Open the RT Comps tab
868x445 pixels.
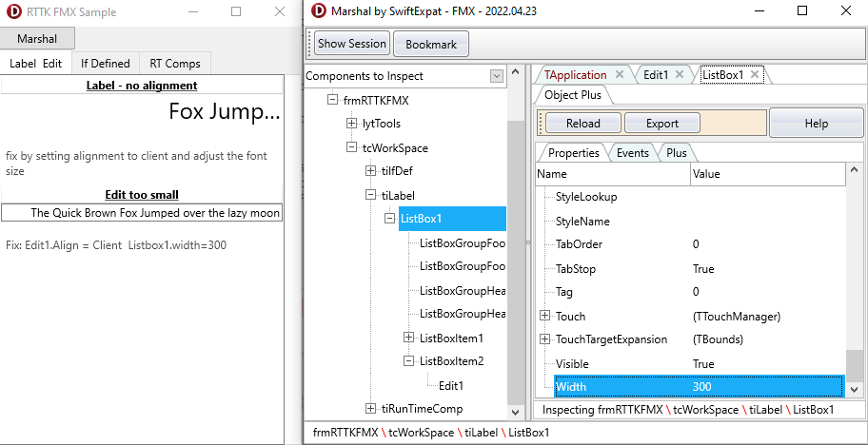pos(175,64)
